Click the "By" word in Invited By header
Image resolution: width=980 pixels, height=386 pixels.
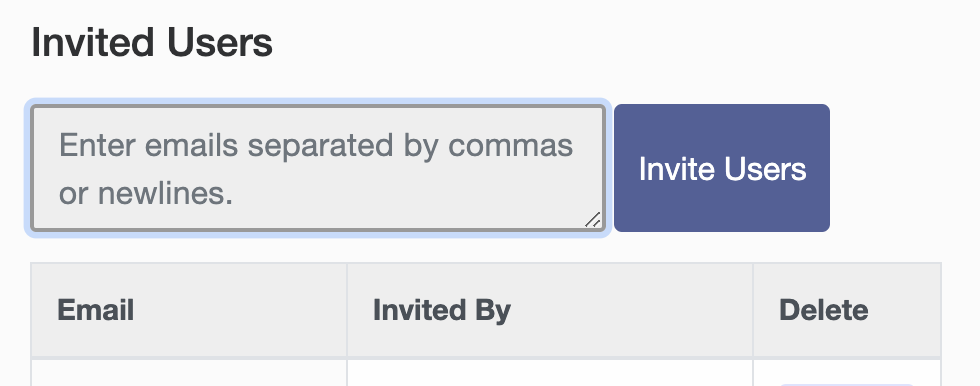[x=493, y=311]
